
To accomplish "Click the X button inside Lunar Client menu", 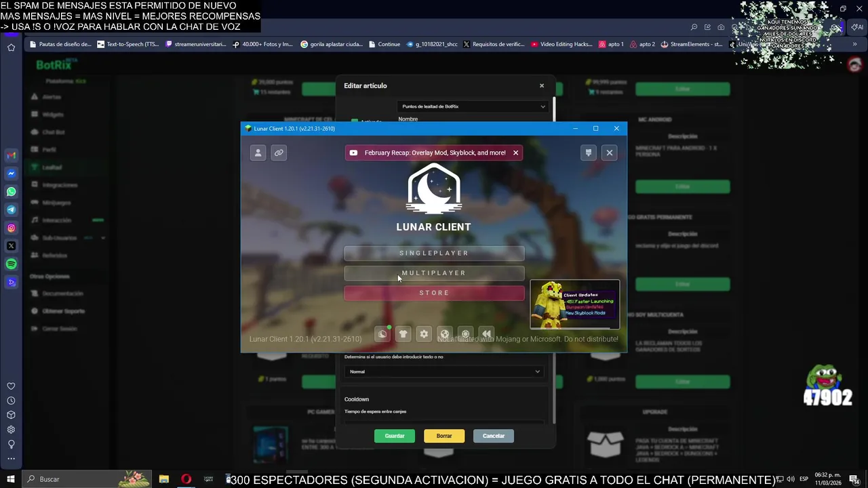I will (610, 152).
